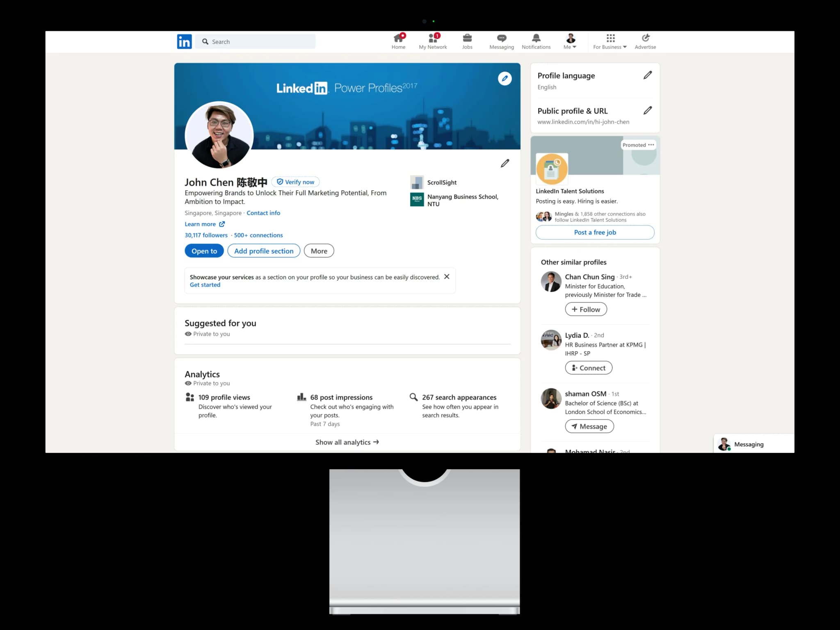
Task: Expand For Business dropdown menu
Action: click(x=609, y=41)
